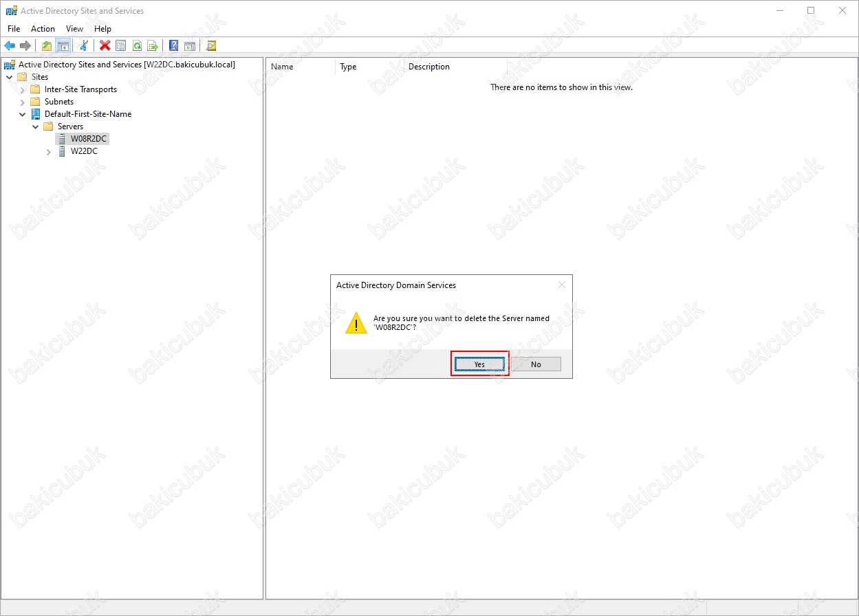Screen dimensions: 859x616
Task: Open the File menu
Action: point(14,29)
